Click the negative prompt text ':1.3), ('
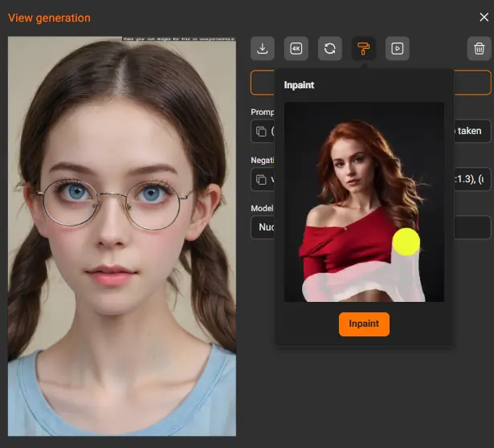The image size is (494, 448). 469,179
